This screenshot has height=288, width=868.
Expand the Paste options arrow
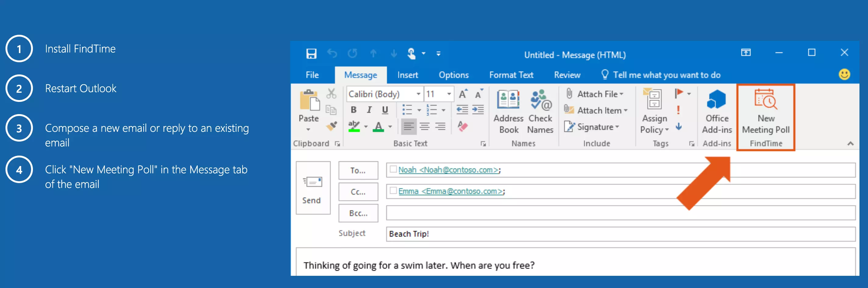(308, 129)
